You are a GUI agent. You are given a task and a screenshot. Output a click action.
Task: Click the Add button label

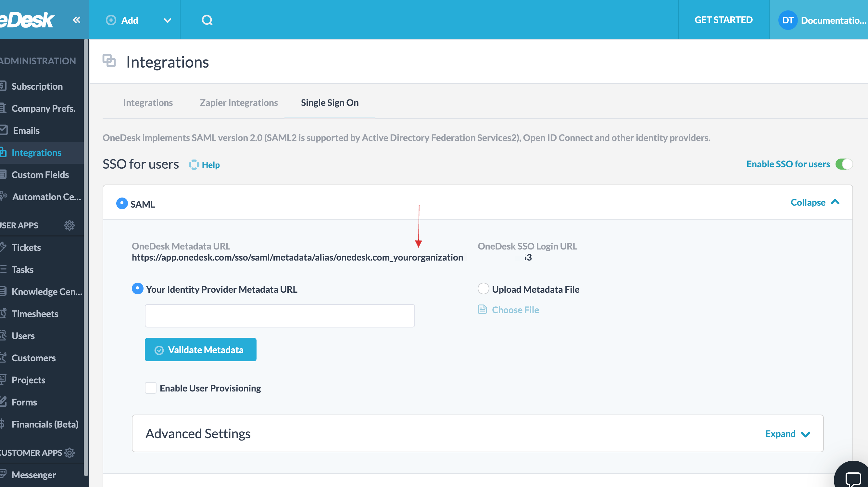point(130,20)
